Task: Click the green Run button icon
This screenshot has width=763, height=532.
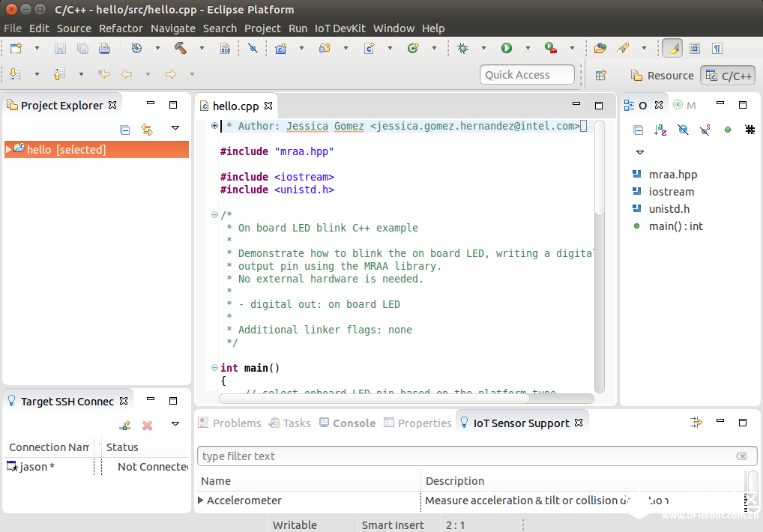Action: click(x=507, y=48)
